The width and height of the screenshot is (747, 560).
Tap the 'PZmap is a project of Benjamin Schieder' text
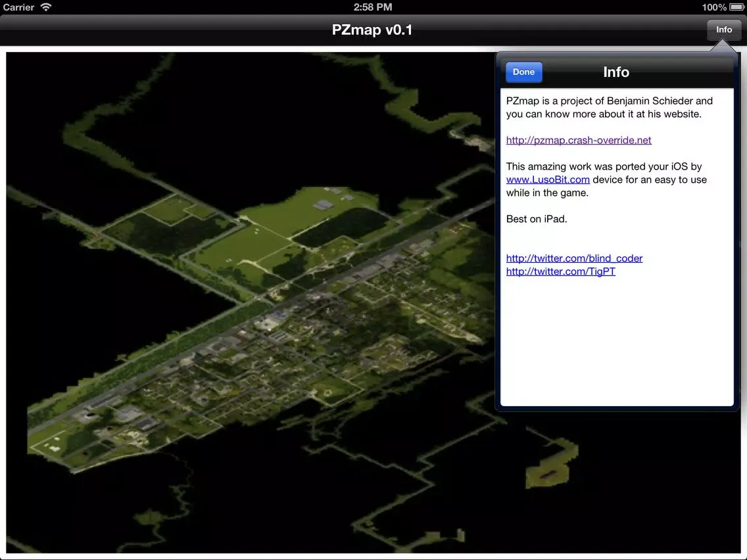pyautogui.click(x=599, y=101)
